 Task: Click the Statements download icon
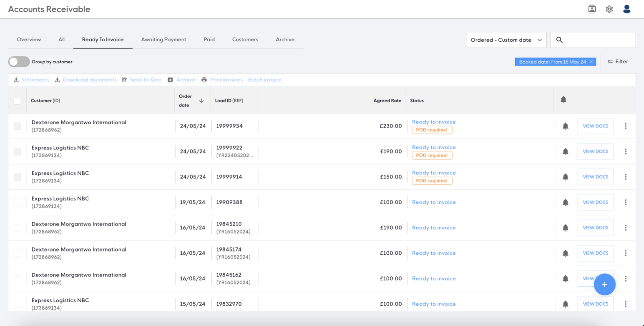(16, 80)
